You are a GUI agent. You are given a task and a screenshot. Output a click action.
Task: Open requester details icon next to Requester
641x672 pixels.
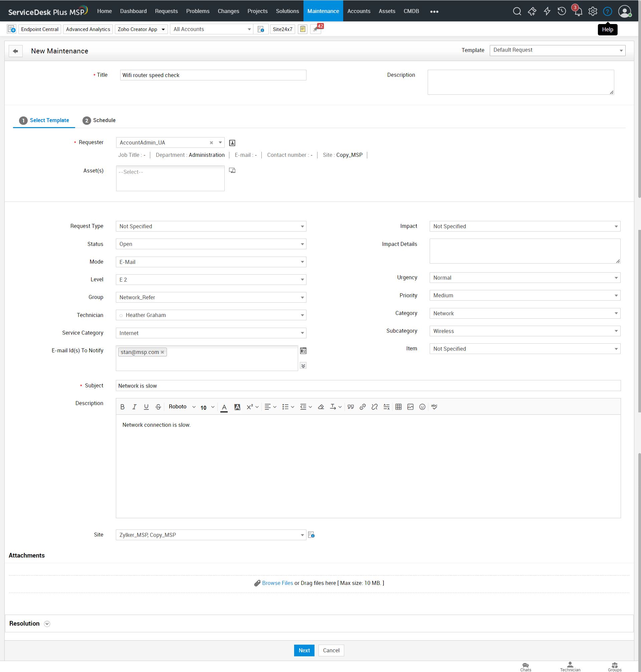[232, 143]
